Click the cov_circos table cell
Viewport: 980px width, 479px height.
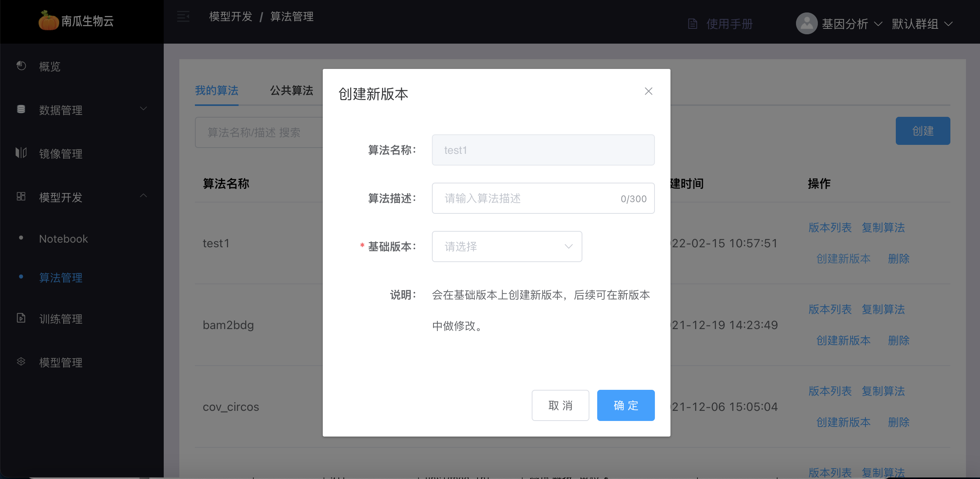tap(231, 407)
